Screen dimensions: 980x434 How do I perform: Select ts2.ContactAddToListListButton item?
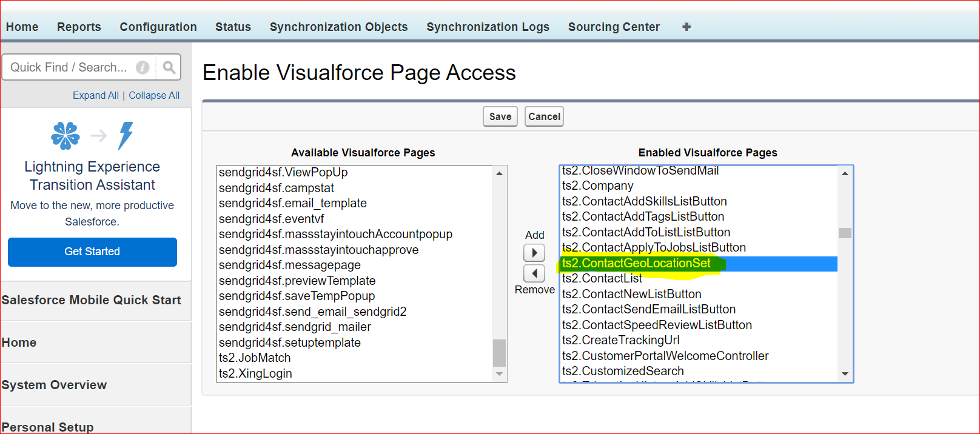(699, 232)
